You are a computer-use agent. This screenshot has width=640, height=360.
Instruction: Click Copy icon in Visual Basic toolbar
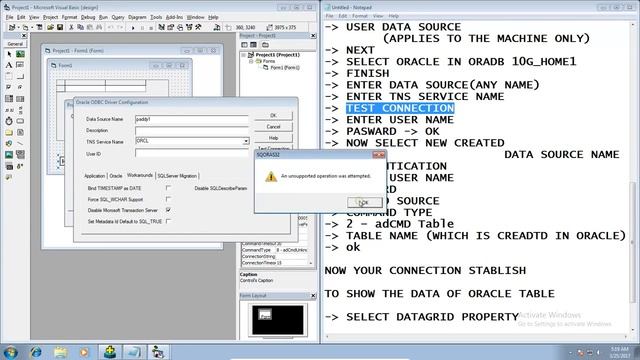pyautogui.click(x=80, y=27)
